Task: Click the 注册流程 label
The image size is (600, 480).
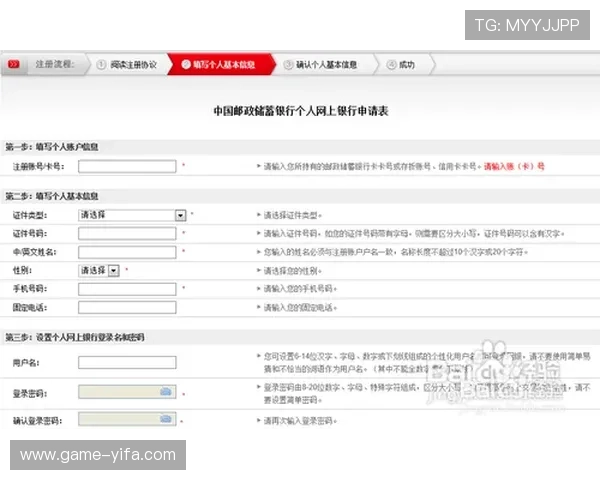Action: click(55, 64)
